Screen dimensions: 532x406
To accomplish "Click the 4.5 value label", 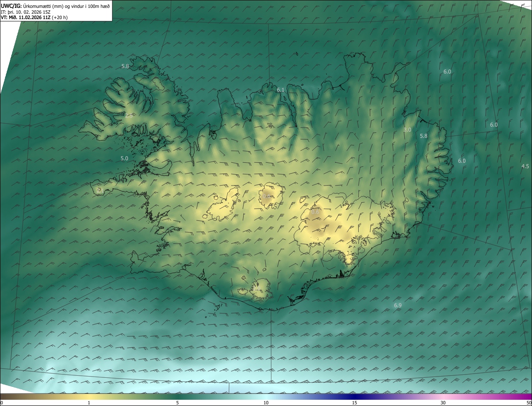I will click(x=525, y=166).
